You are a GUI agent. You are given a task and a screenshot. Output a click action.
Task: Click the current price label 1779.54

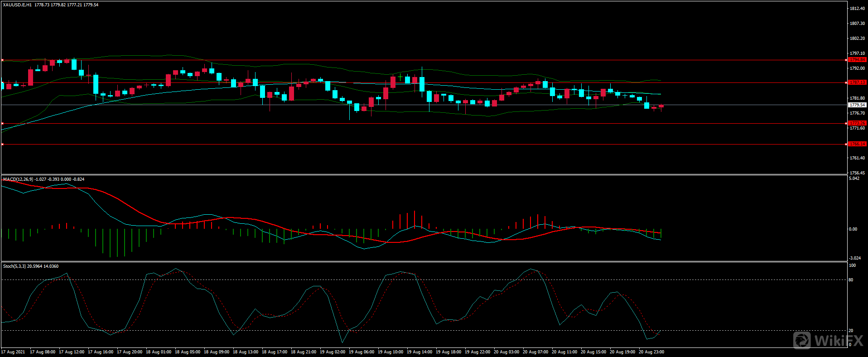point(857,105)
